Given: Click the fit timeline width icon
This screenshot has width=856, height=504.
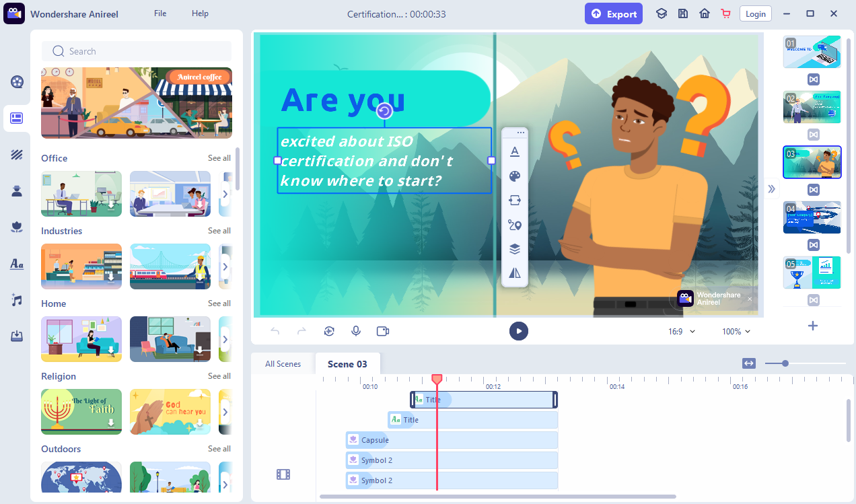Looking at the screenshot, I should pyautogui.click(x=749, y=363).
